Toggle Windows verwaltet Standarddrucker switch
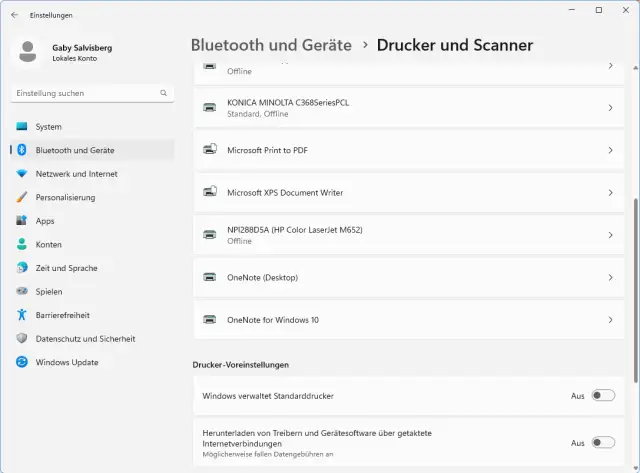Image resolution: width=640 pixels, height=473 pixels. 602,396
